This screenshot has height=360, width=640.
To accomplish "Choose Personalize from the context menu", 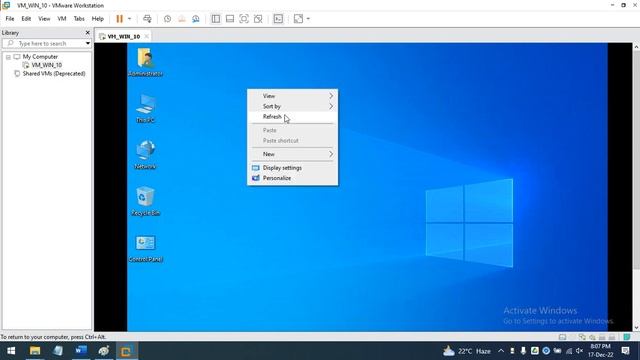I will (292, 178).
